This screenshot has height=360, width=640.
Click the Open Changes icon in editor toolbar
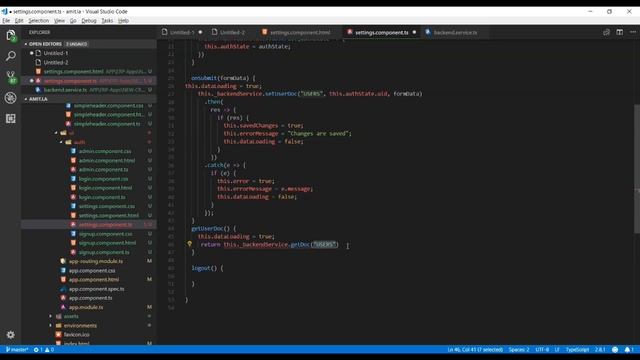[606, 32]
